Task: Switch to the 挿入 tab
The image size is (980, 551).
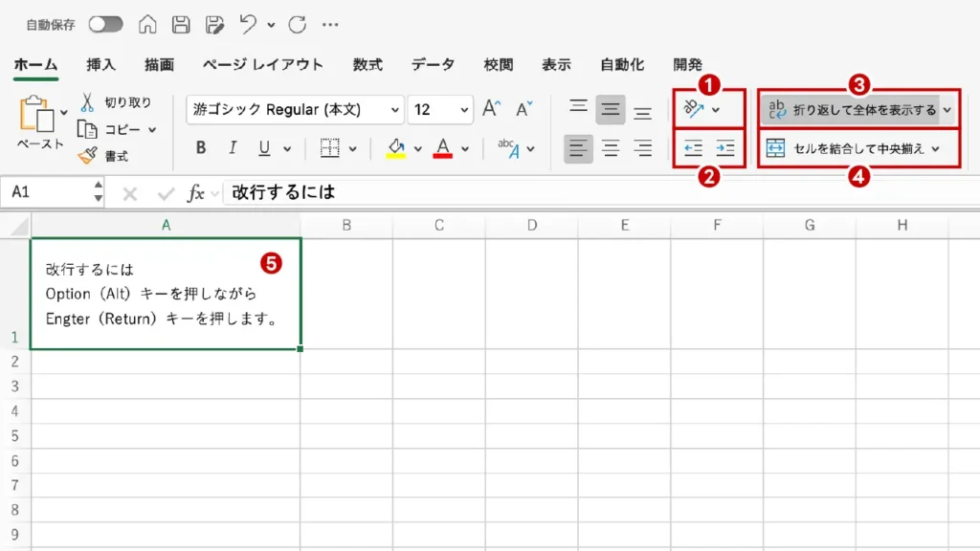Action: click(x=100, y=65)
